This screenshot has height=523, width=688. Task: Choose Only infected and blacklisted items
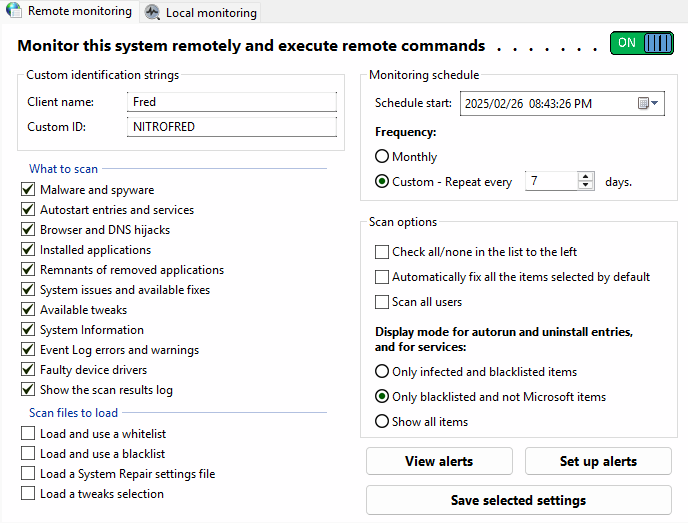pos(382,372)
